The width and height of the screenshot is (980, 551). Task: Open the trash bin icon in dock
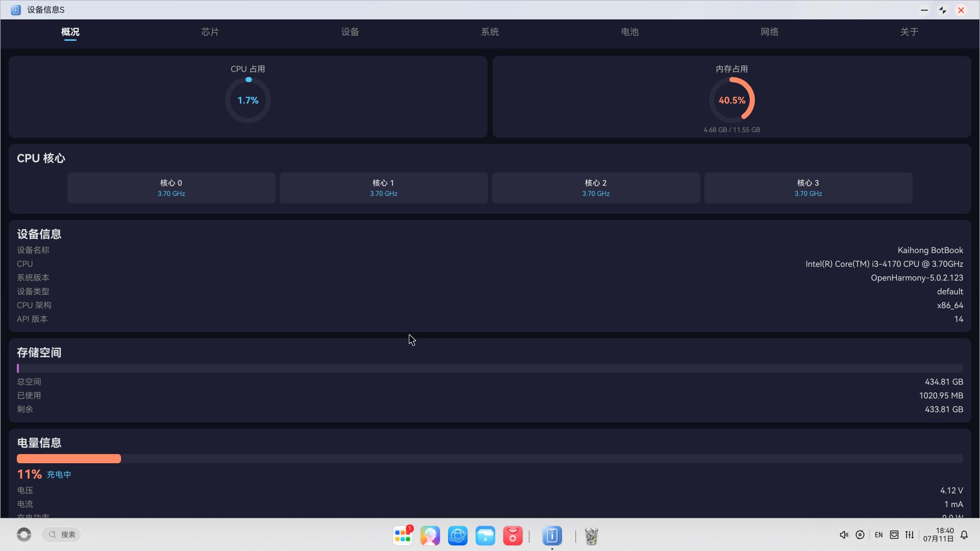591,536
